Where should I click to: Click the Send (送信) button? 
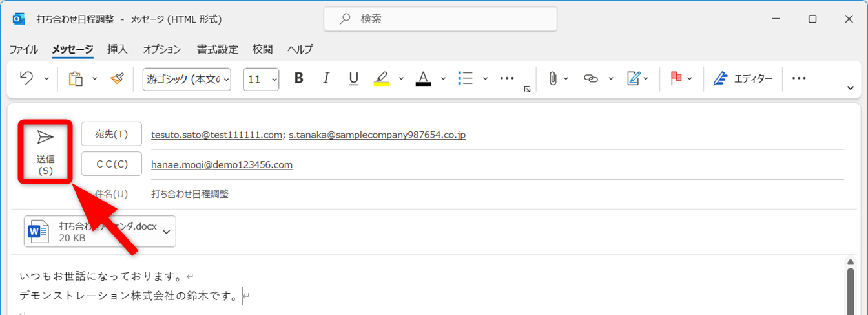[45, 152]
